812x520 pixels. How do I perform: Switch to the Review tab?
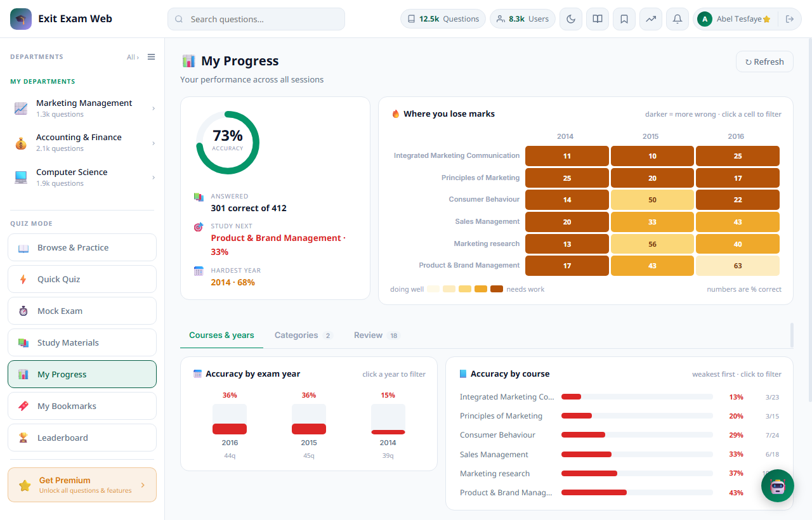click(x=377, y=335)
